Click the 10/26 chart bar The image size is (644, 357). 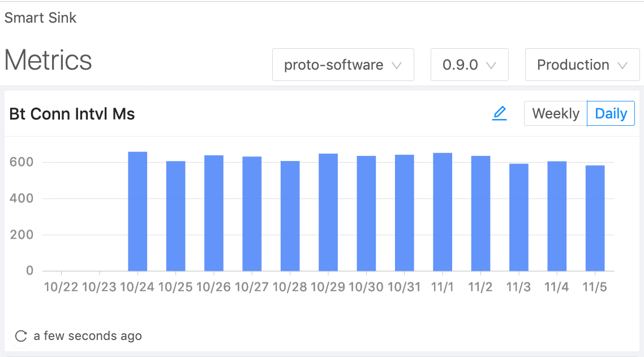click(x=214, y=213)
